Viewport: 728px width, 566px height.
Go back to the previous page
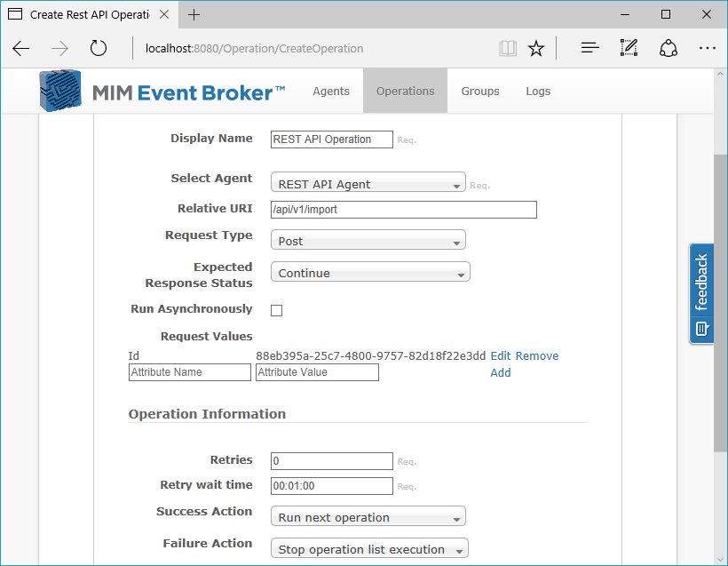(21, 48)
